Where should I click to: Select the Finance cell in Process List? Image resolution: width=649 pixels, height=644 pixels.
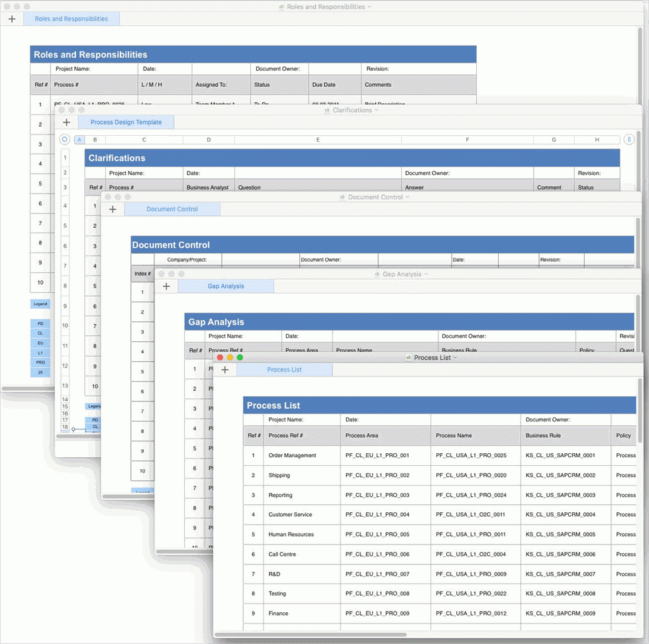click(x=302, y=614)
